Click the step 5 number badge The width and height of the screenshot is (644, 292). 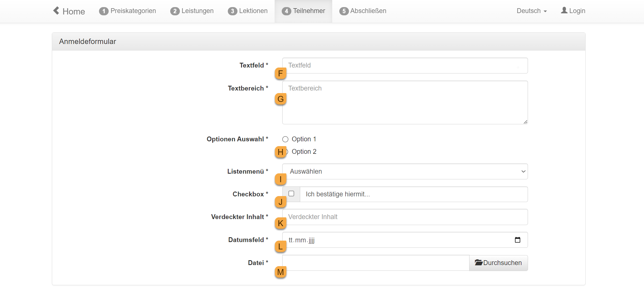pos(344,11)
